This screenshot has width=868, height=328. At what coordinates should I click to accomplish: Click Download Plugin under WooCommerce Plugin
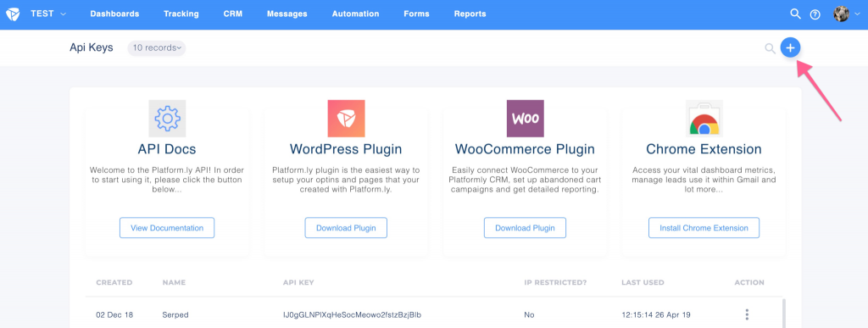coord(525,228)
